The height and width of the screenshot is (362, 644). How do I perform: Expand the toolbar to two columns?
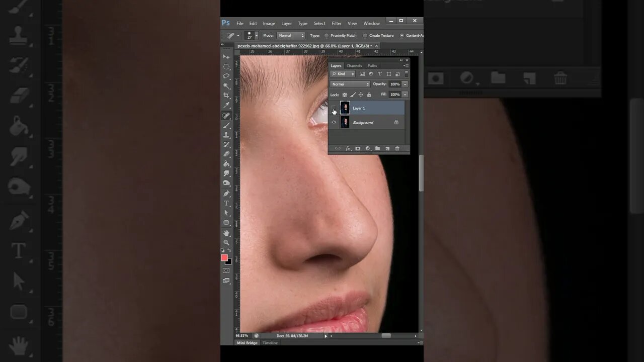click(222, 44)
